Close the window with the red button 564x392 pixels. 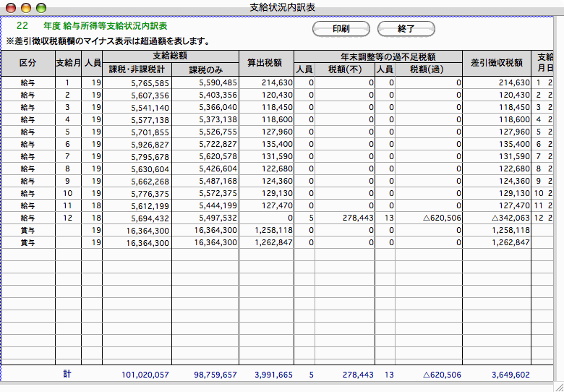(11, 7)
